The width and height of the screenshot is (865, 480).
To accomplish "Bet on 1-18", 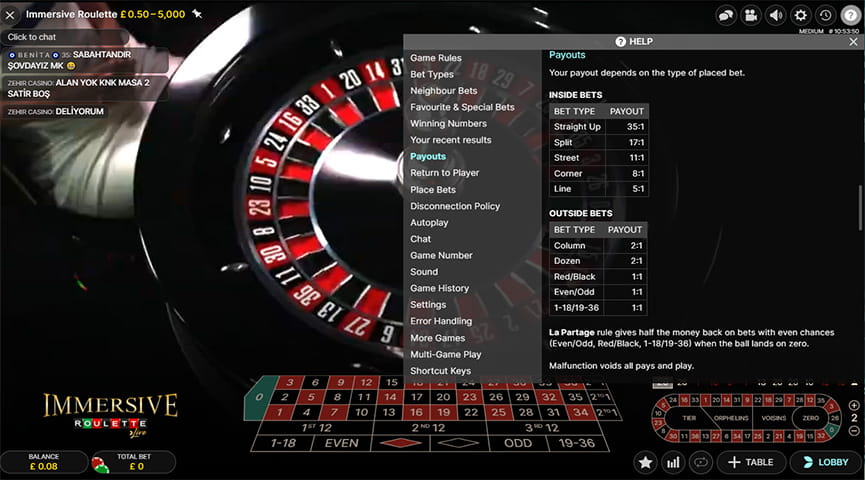I will pos(283,444).
